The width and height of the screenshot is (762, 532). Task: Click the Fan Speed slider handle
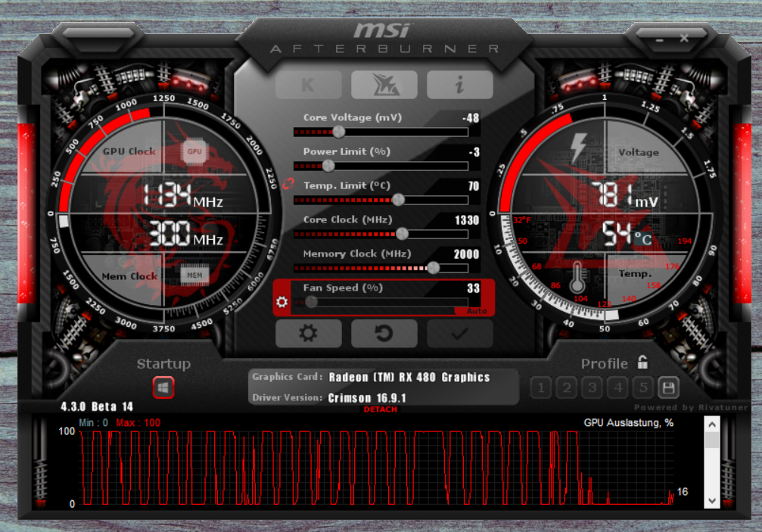point(312,302)
